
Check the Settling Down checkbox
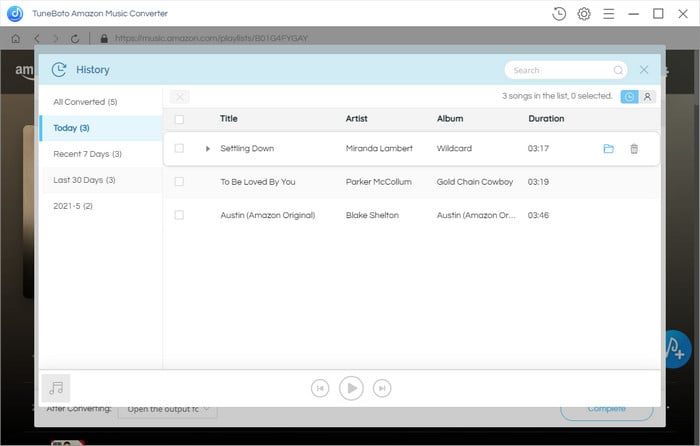pyautogui.click(x=179, y=148)
